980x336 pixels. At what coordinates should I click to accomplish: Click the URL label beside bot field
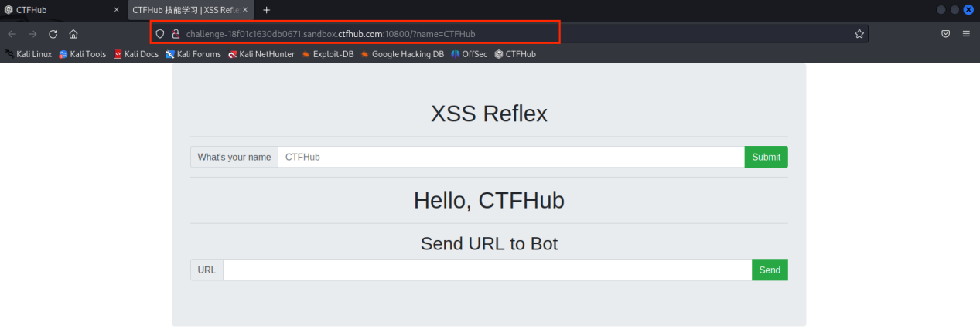pos(207,270)
